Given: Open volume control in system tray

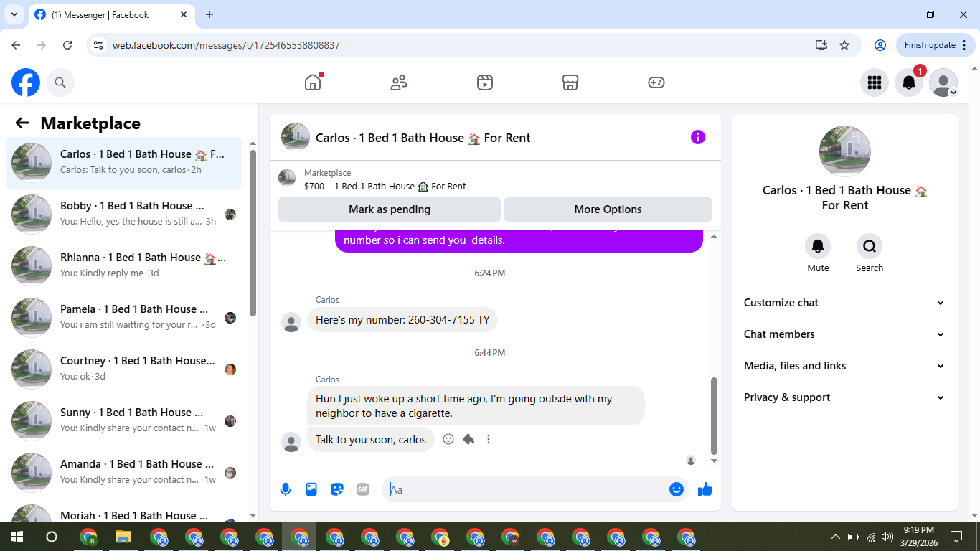Looking at the screenshot, I should (x=887, y=537).
